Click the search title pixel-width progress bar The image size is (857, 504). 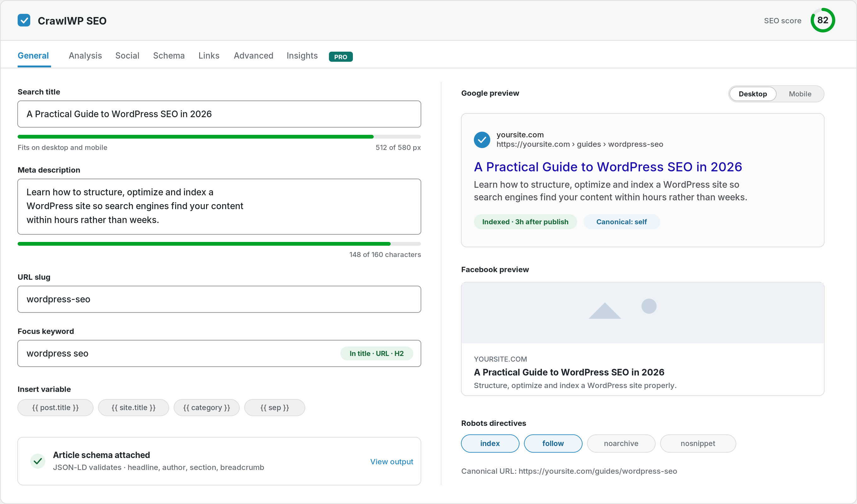point(219,137)
